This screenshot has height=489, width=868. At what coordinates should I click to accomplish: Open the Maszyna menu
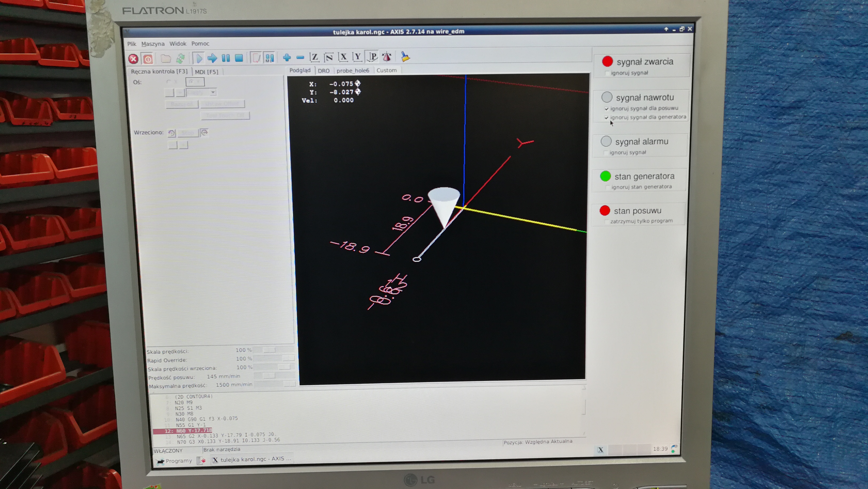tap(153, 44)
